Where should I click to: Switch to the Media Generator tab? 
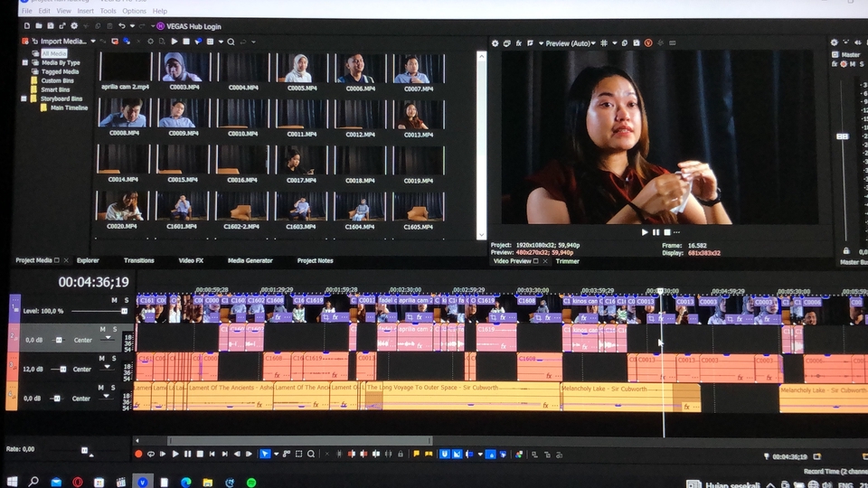250,260
